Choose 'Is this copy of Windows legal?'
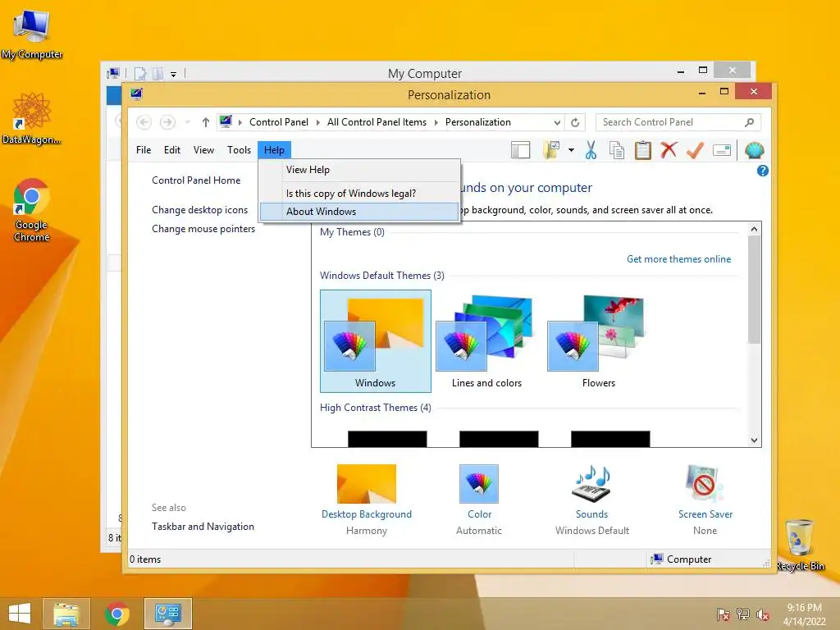 coord(359,194)
